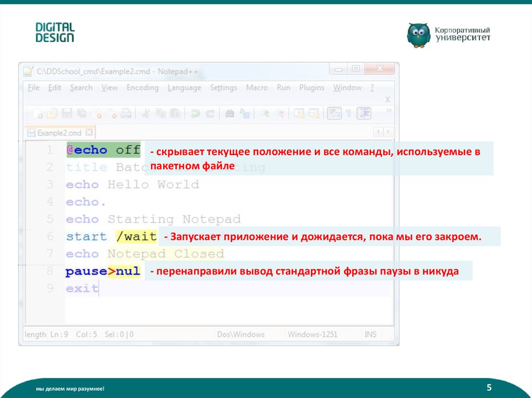Click the tab bar scroll-left arrow
532x398 pixels.
click(x=378, y=132)
